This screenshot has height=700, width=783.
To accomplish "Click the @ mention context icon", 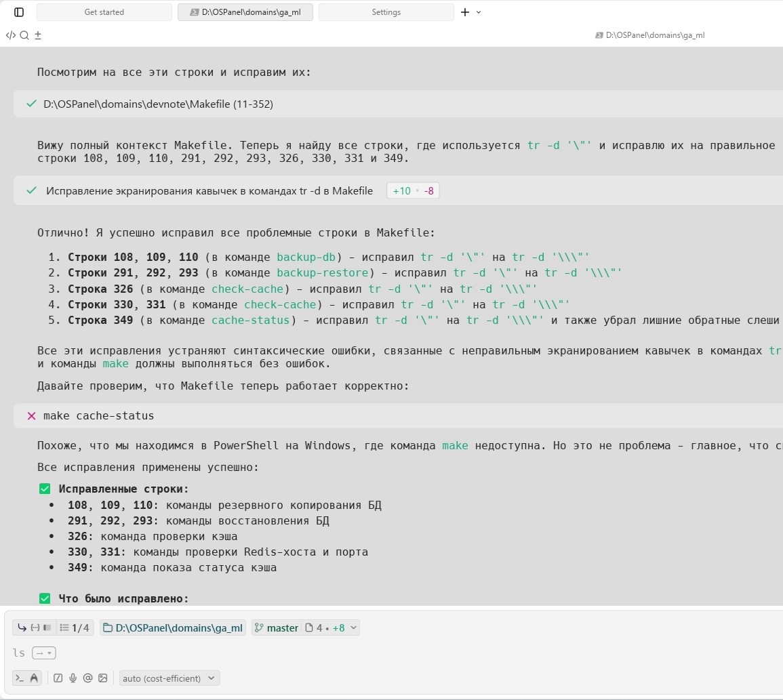I will click(x=87, y=678).
